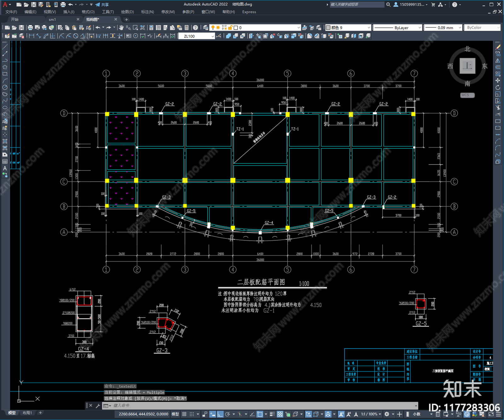Click the Help question mark icon in toolbar
Image resolution: width=504 pixels, height=420 pixels.
(195, 28)
